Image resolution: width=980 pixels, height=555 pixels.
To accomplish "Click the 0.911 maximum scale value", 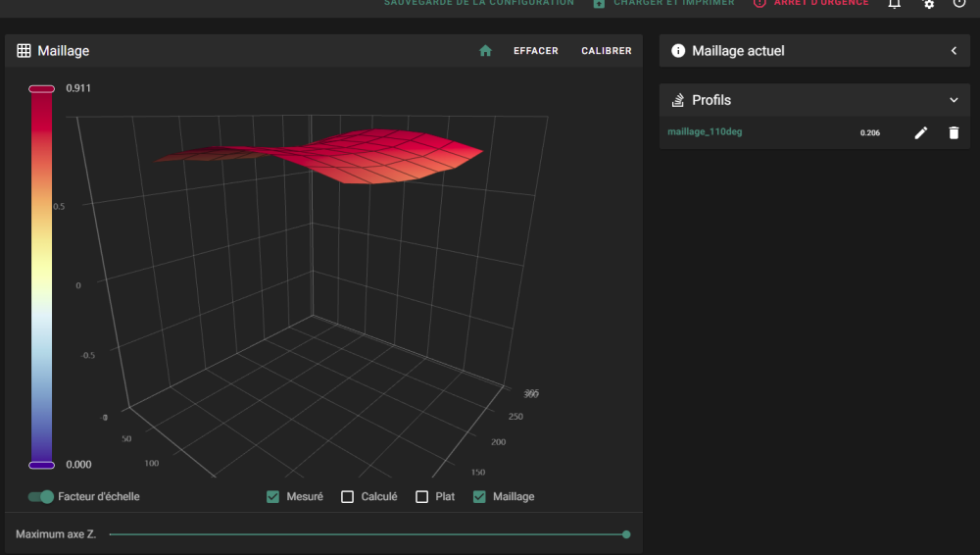I will 78,88.
